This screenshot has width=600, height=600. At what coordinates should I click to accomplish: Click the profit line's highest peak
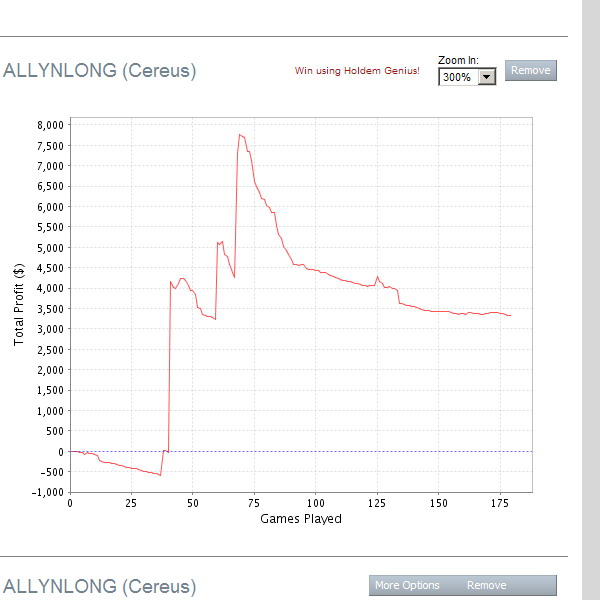(x=239, y=134)
